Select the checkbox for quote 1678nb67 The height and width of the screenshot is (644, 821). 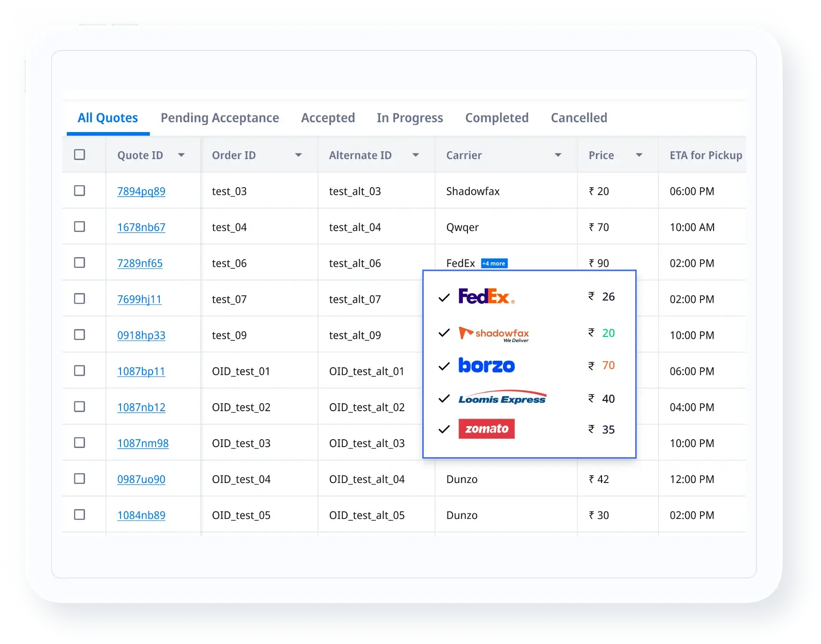[80, 226]
